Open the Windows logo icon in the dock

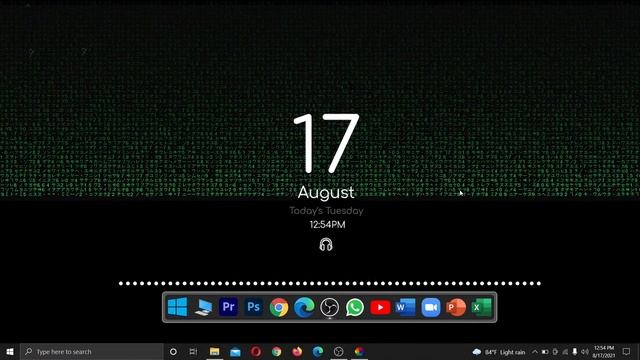178,307
